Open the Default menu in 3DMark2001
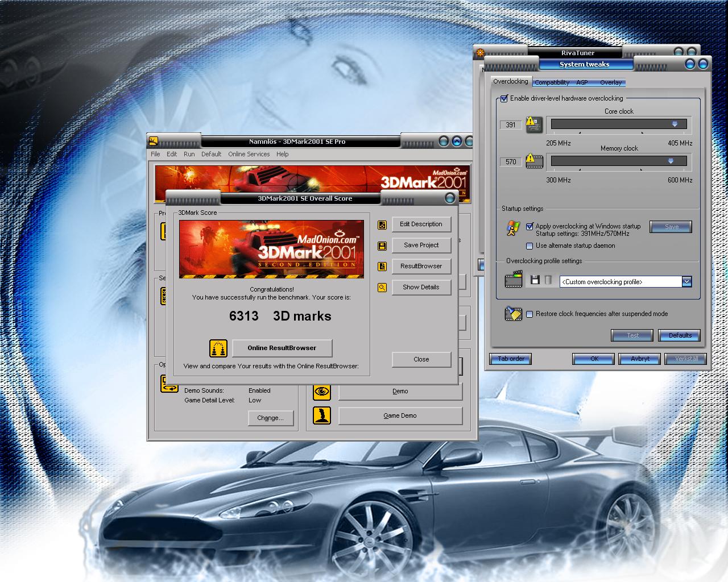The height and width of the screenshot is (582, 728). [x=211, y=154]
